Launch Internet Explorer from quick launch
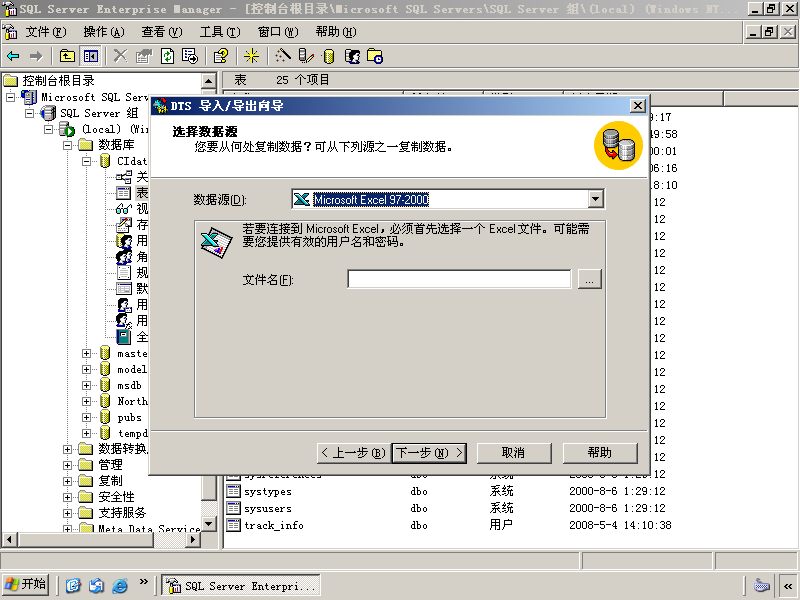Screen dimensions: 800x600 pos(119,585)
